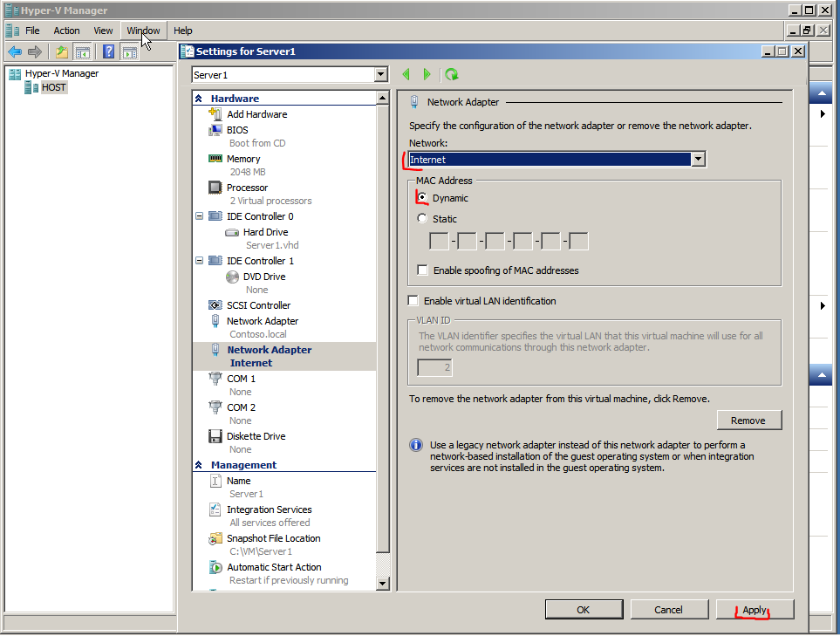Select the Diskette Drive item
The height and width of the screenshot is (636, 840).
coord(256,436)
